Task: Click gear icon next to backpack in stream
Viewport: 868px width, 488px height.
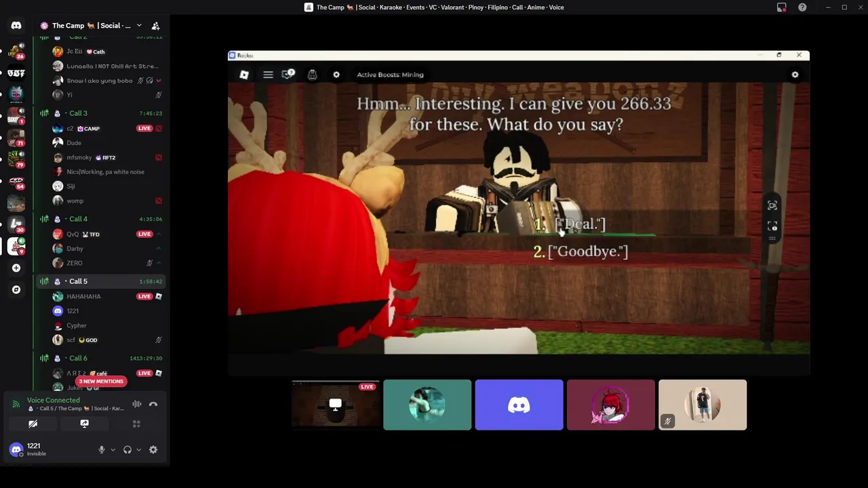Action: click(336, 75)
